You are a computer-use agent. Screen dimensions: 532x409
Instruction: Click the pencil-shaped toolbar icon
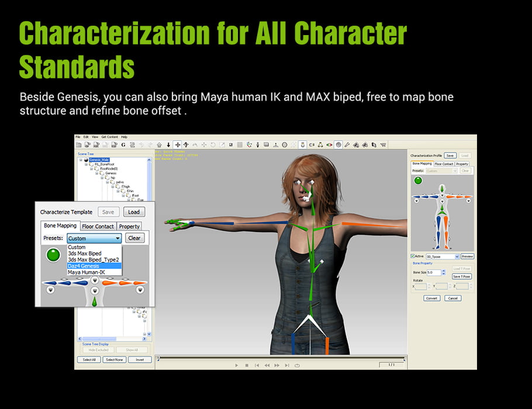(347, 145)
